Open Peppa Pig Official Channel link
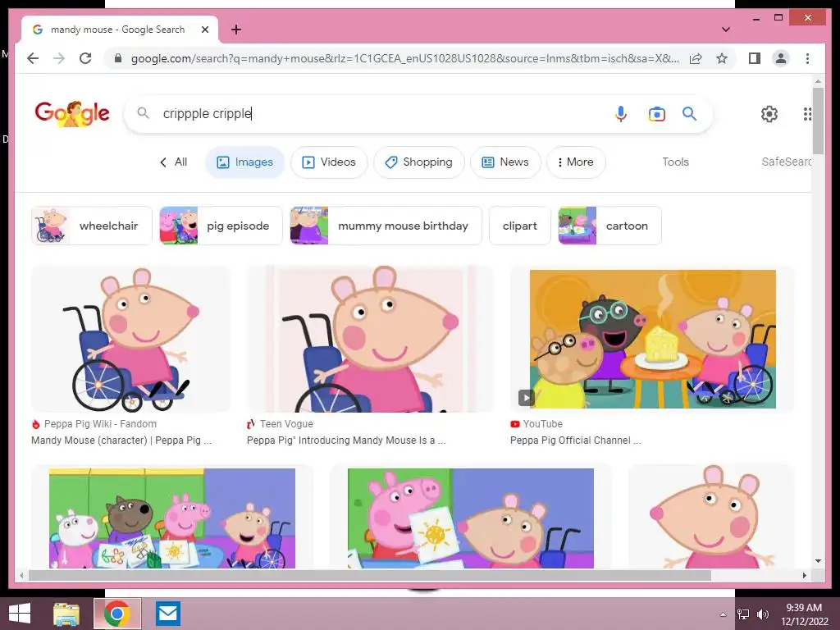 575,441
